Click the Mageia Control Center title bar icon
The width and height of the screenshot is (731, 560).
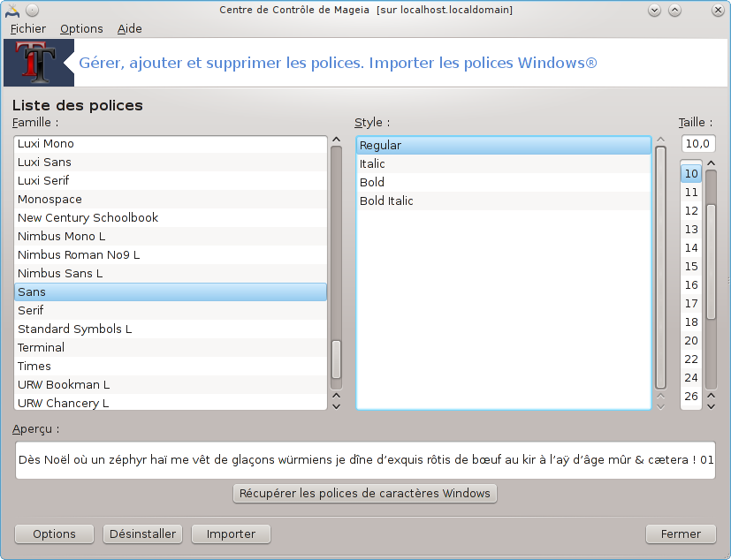coord(12,11)
